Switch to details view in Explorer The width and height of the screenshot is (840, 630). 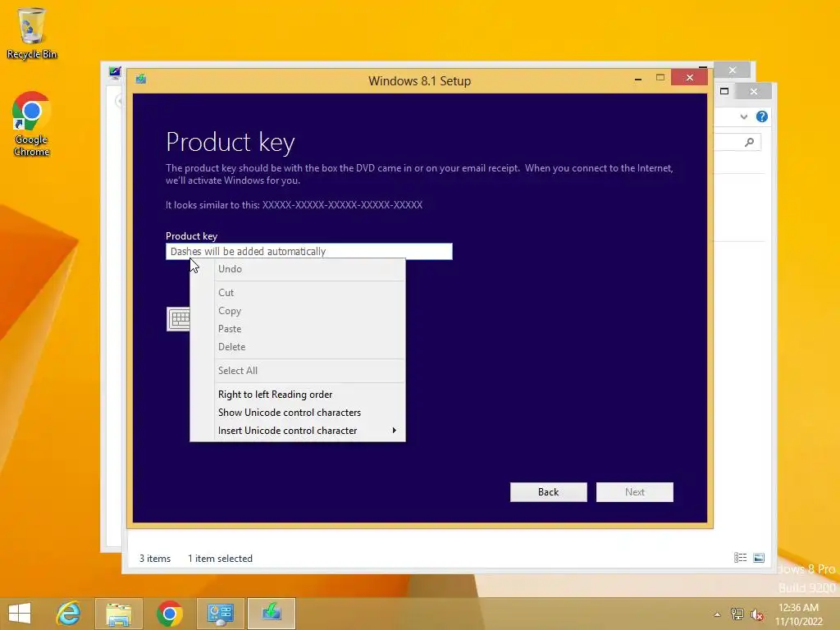tap(741, 558)
